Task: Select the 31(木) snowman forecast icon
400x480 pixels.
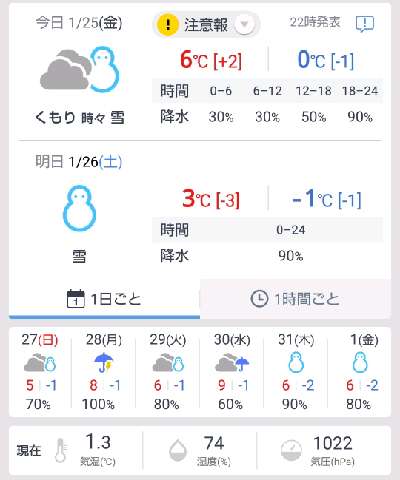Action: click(x=296, y=363)
